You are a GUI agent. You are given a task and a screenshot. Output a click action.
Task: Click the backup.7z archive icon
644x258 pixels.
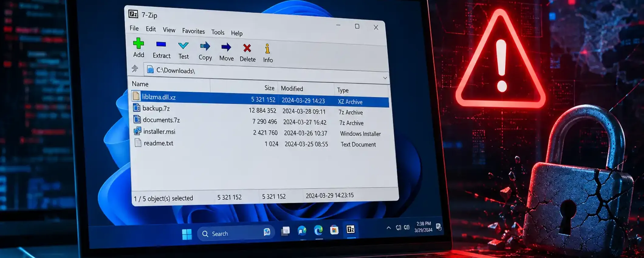point(137,108)
